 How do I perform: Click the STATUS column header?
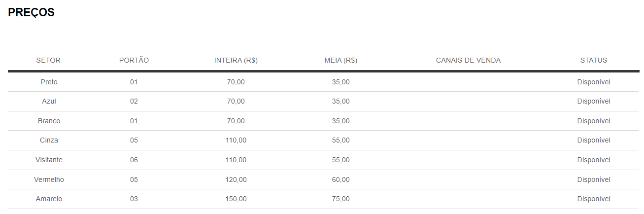(594, 60)
